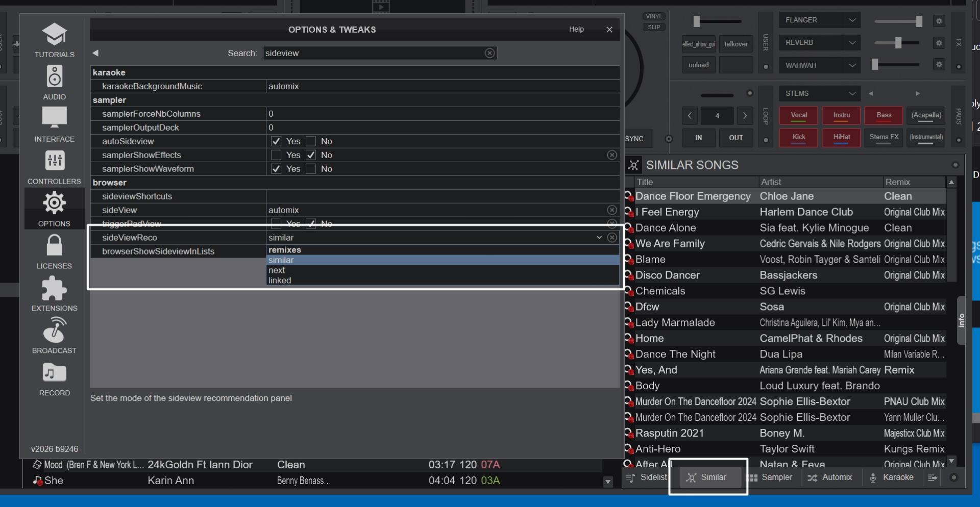Expand the FLANGER effect dropdown

tap(852, 20)
